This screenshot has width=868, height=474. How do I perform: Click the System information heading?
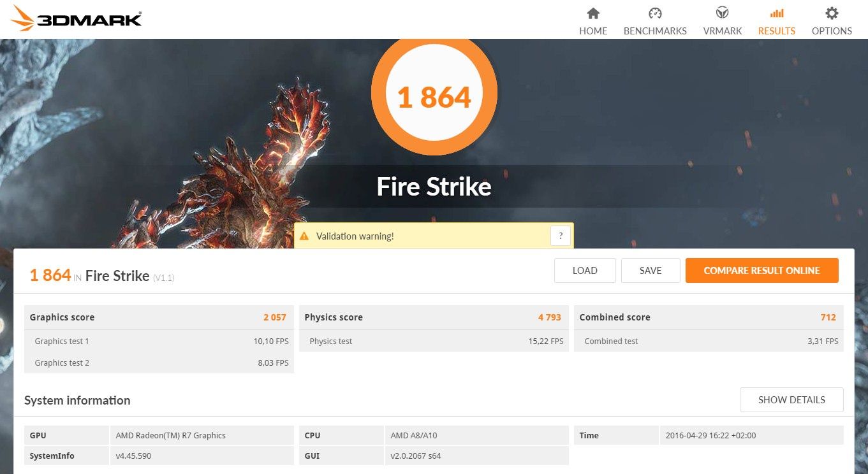(x=77, y=400)
